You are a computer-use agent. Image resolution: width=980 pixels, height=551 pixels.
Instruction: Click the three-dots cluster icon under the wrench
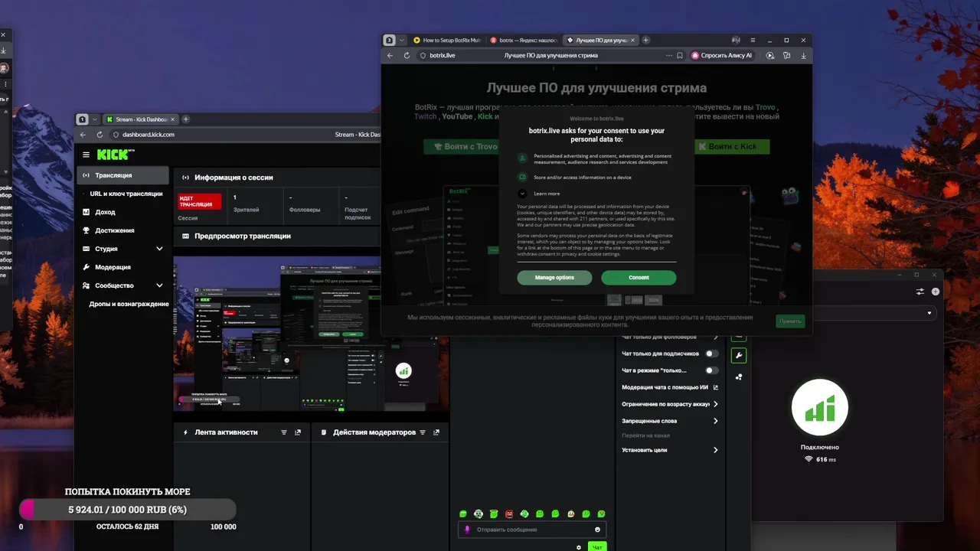click(x=739, y=377)
